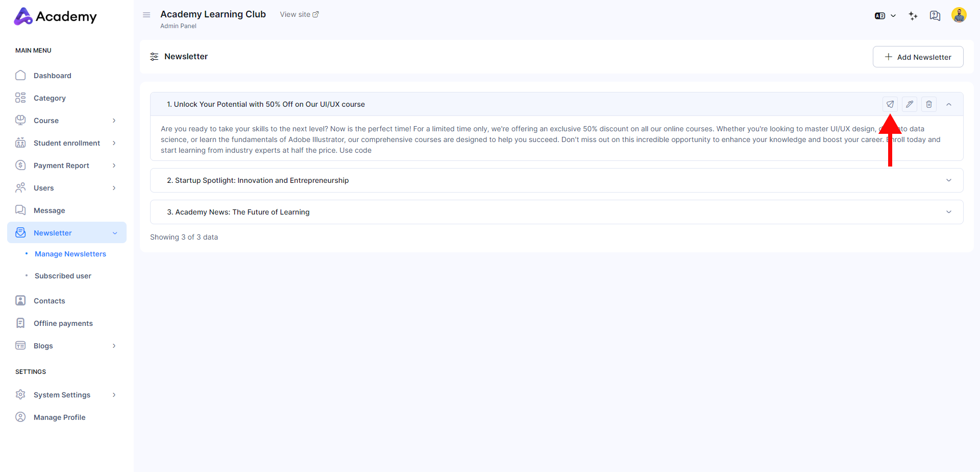Open the View site link
The height and width of the screenshot is (472, 980).
[x=299, y=14]
